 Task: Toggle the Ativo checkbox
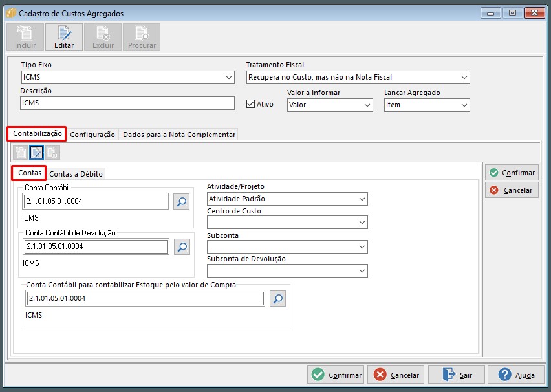(x=250, y=104)
